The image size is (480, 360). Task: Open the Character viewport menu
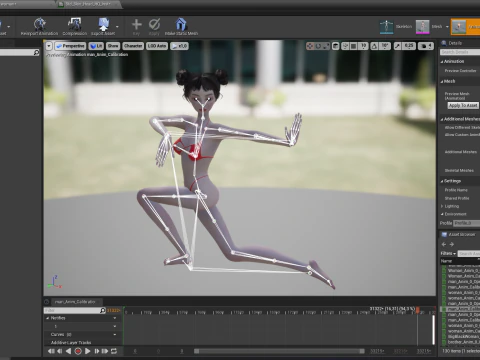[x=133, y=46]
